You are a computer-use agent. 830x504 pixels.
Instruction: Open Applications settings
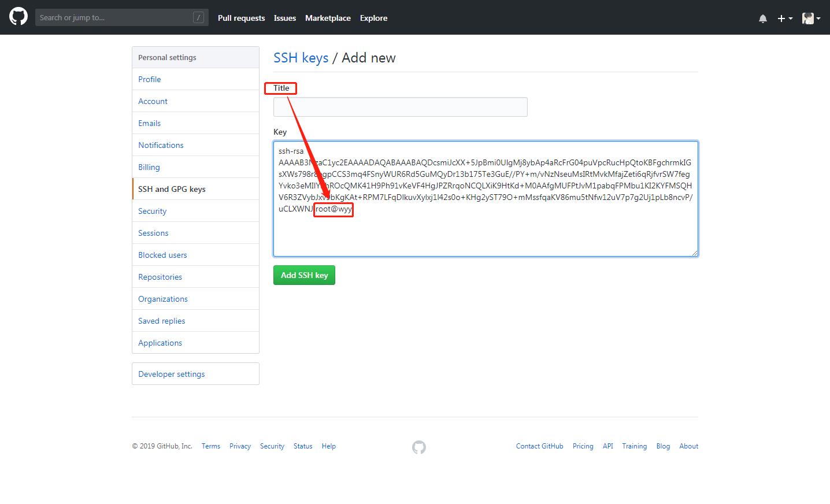tap(195, 343)
